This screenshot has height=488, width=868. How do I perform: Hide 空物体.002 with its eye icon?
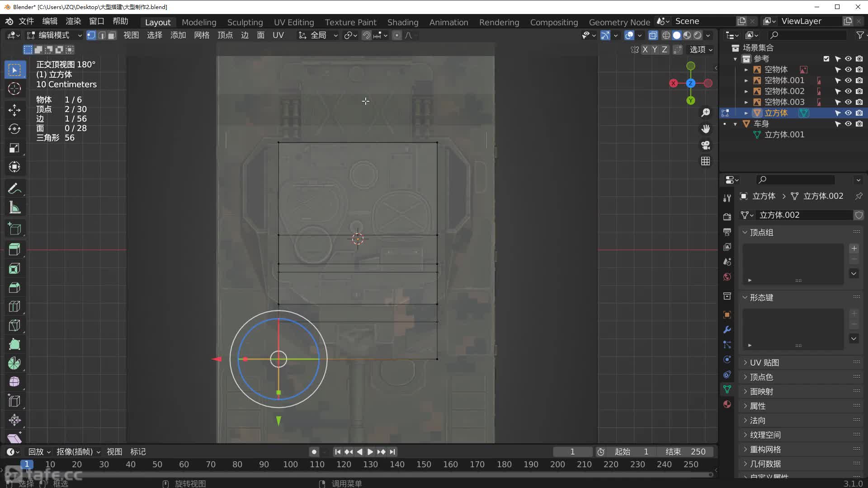848,91
